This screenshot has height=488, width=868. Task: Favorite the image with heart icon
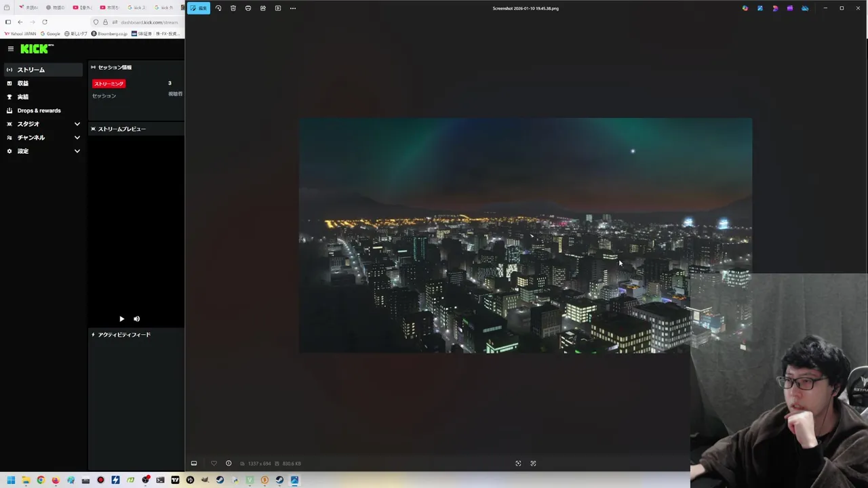coord(214,464)
